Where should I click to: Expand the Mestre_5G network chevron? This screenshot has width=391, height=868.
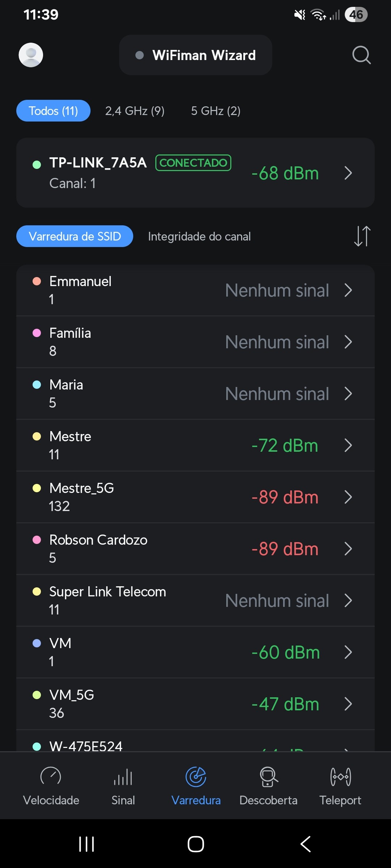(x=348, y=497)
